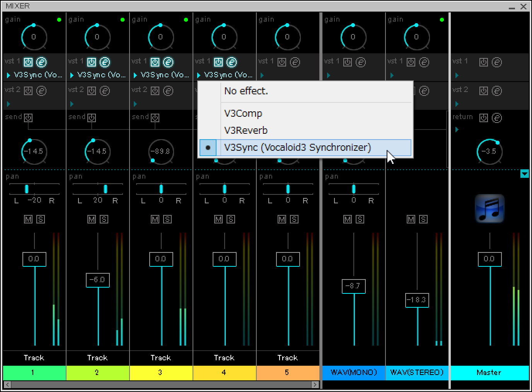The width and height of the screenshot is (532, 392).
Task: Solo Track 2 with S button
Action: 104,219
